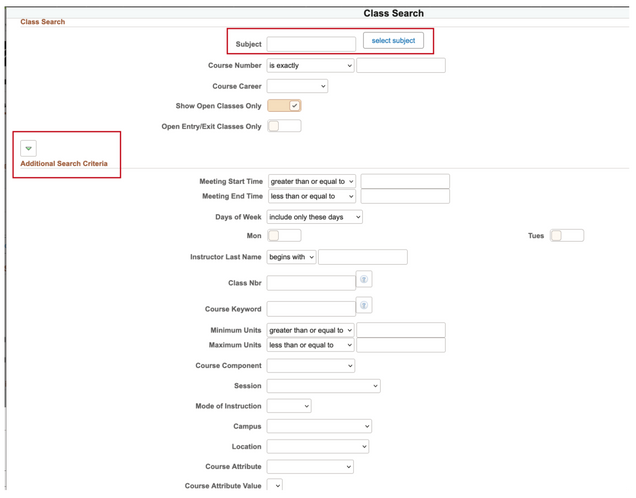The height and width of the screenshot is (498, 636).
Task: Toggle the Mon day switch
Action: (x=284, y=236)
